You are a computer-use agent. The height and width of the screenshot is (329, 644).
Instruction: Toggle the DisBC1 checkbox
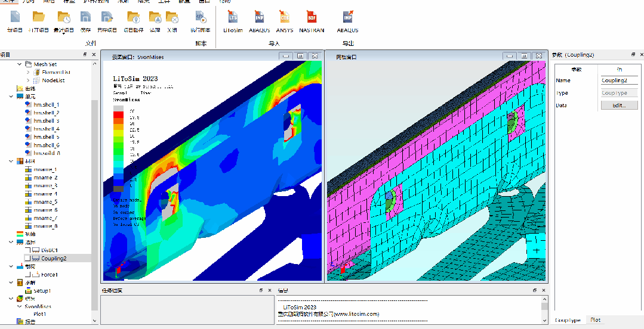(27, 250)
